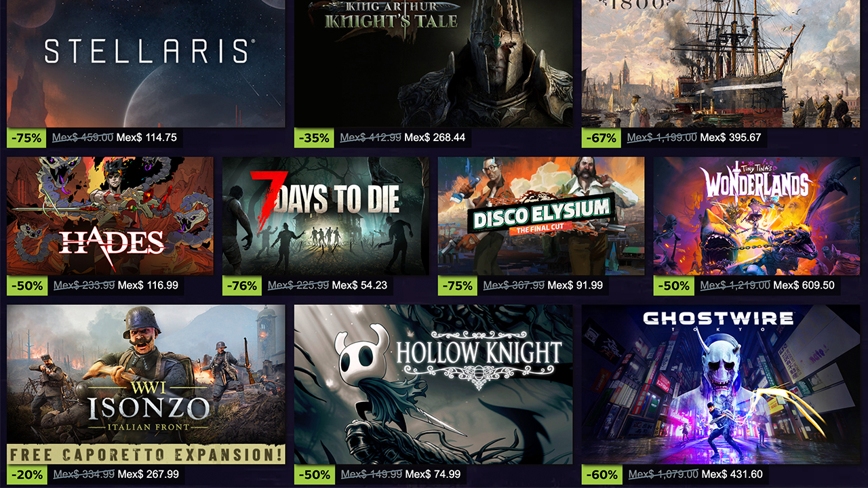This screenshot has height=488, width=868.
Task: Click the -20% discount badge under Isonzo
Action: point(26,475)
